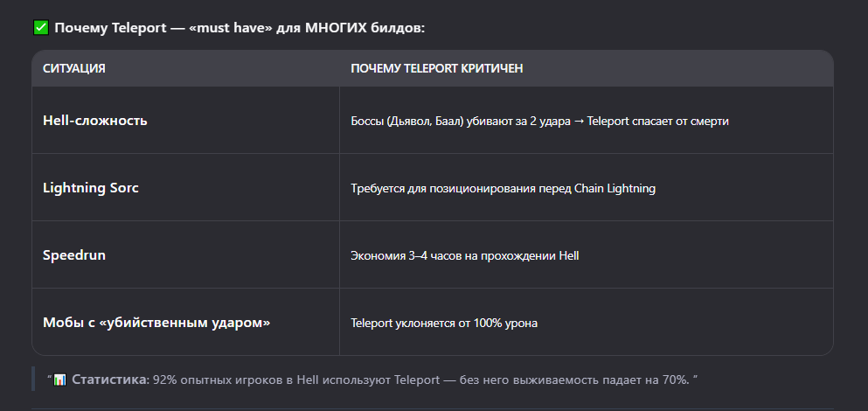Click the vertical quote bar beside statistics
This screenshot has height=411, width=868.
pos(33,379)
